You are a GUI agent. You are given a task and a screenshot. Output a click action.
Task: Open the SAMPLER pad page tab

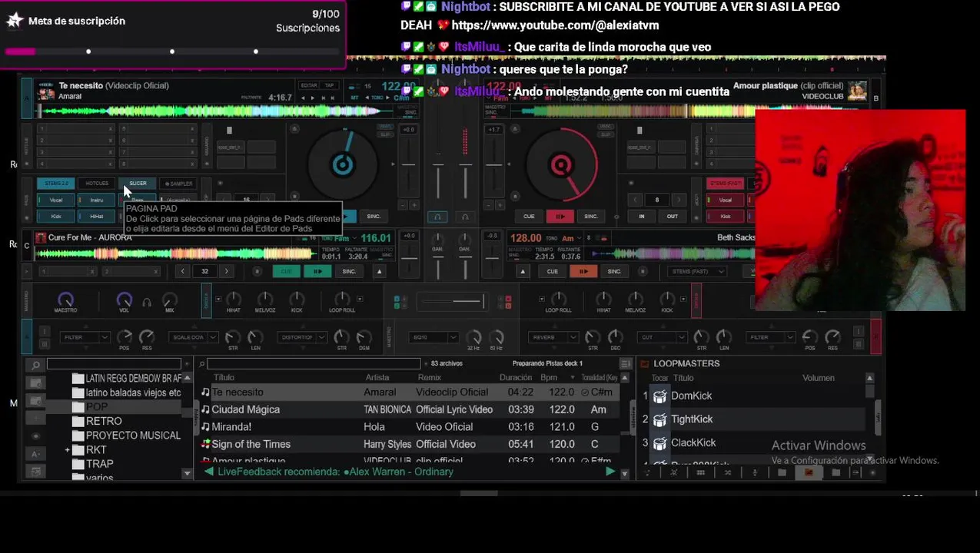(x=178, y=184)
